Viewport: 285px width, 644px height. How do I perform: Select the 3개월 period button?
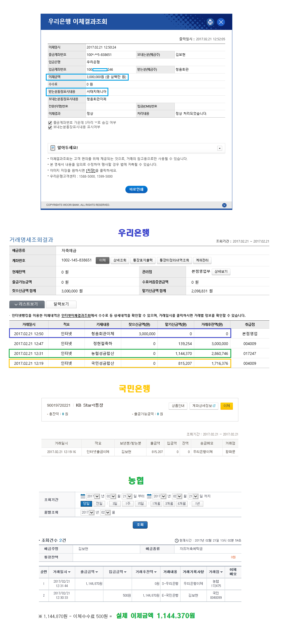tap(169, 504)
